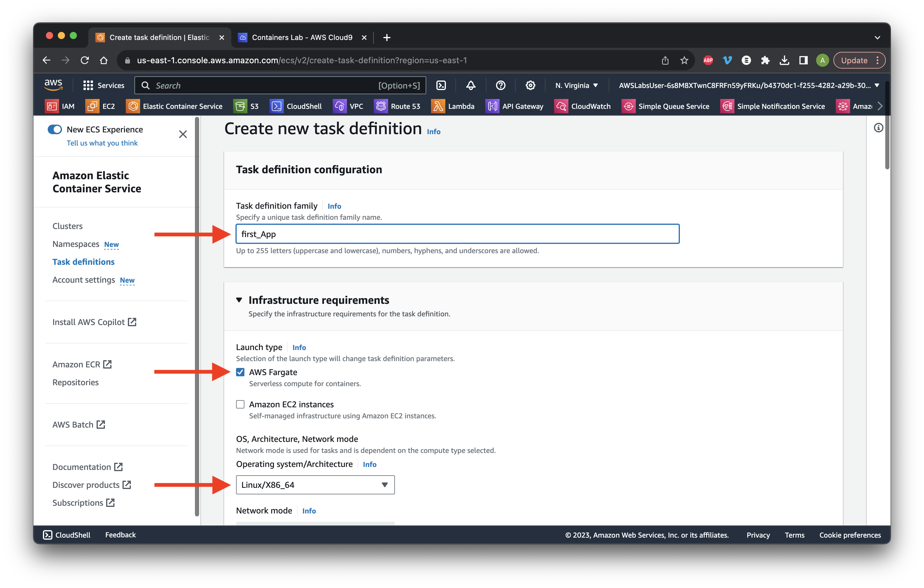This screenshot has height=588, width=924.
Task: Open the Documentation link
Action: coord(88,467)
